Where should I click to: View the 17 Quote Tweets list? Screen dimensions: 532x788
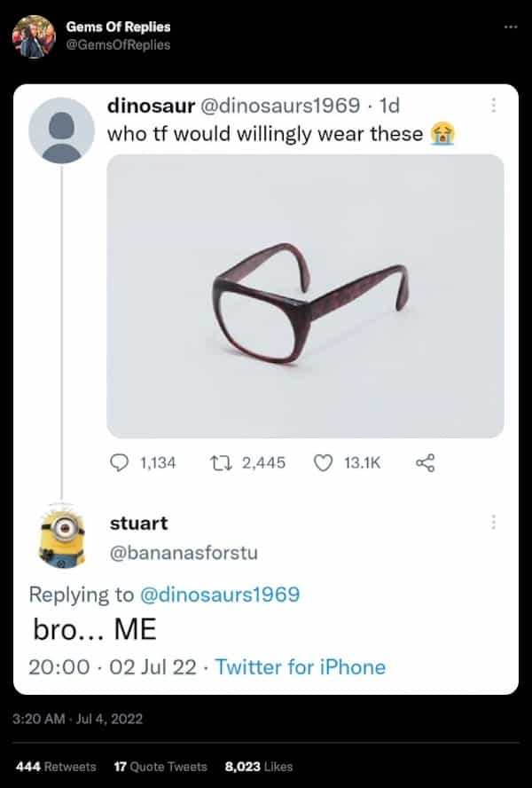pyautogui.click(x=160, y=766)
